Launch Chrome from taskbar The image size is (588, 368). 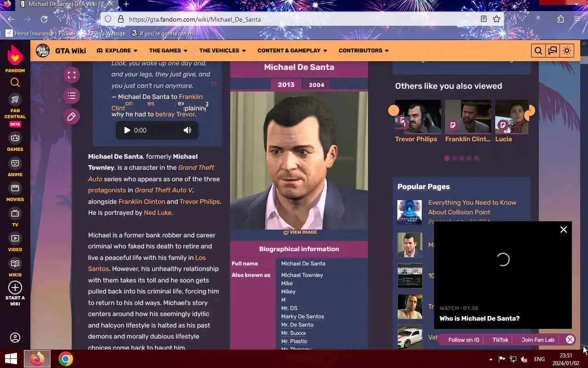(66, 359)
